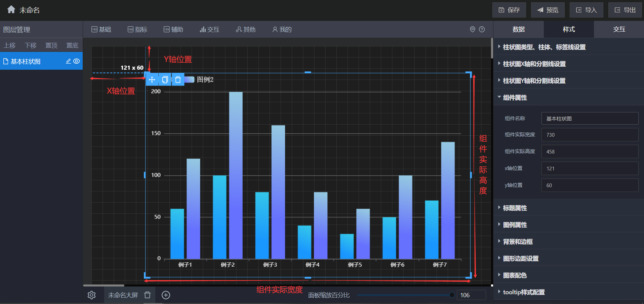Click the help question mark icon

coord(482,29)
